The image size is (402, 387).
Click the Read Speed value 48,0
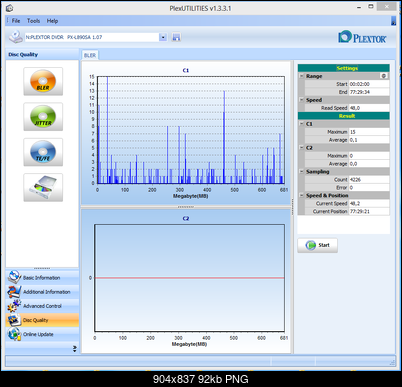point(369,108)
